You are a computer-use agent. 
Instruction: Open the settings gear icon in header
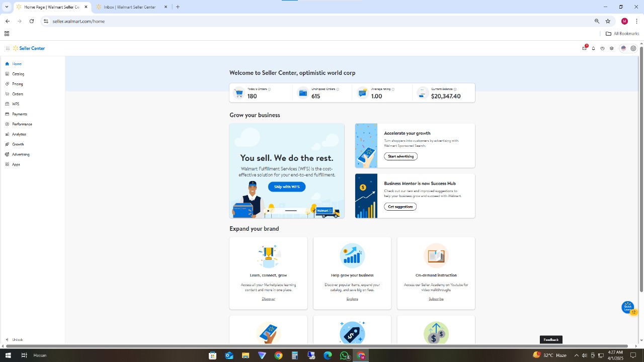pyautogui.click(x=611, y=48)
